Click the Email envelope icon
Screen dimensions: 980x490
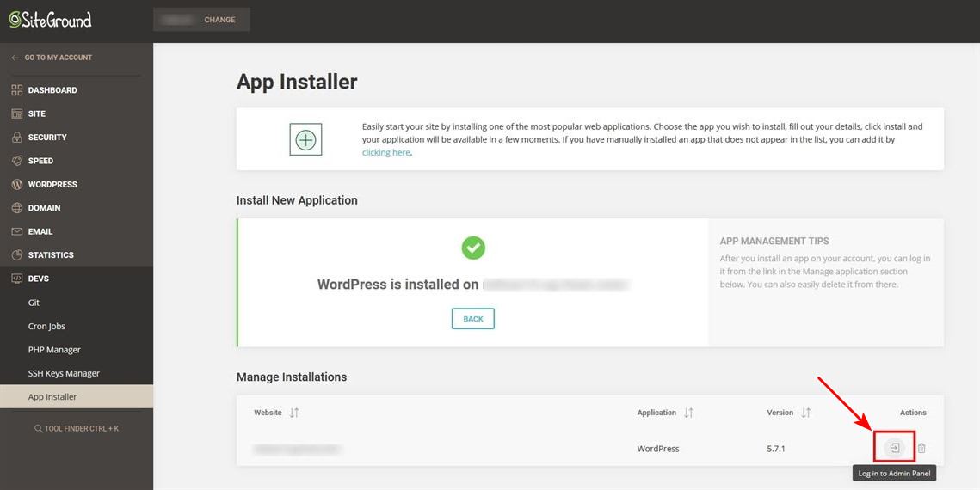click(x=17, y=231)
